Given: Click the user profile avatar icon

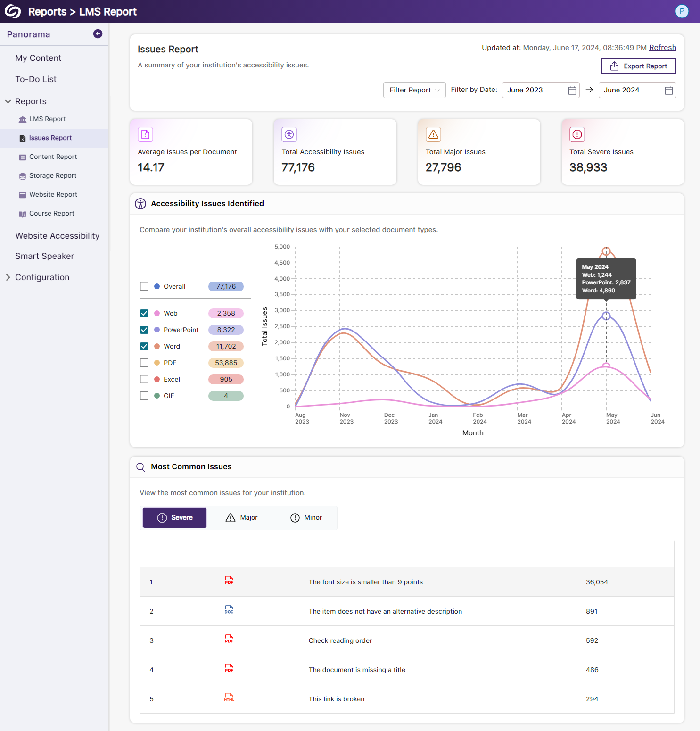Looking at the screenshot, I should [682, 11].
